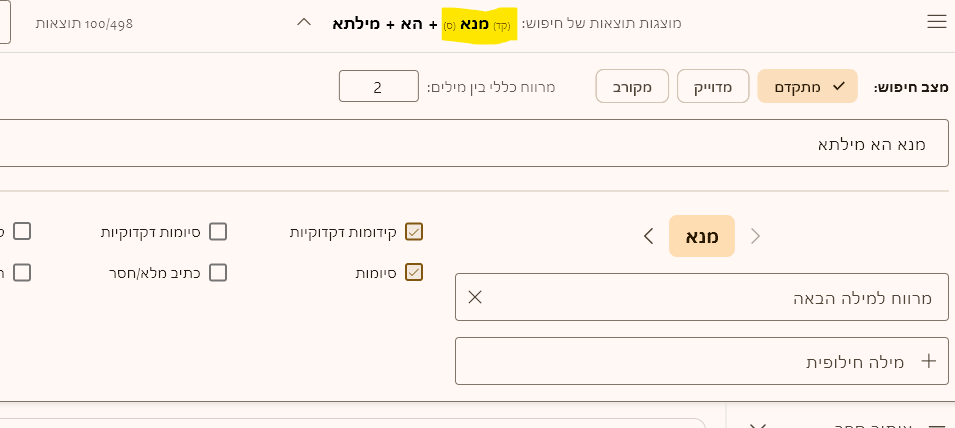Clear the "מרווח למילה הבאה" field with the X

475,297
